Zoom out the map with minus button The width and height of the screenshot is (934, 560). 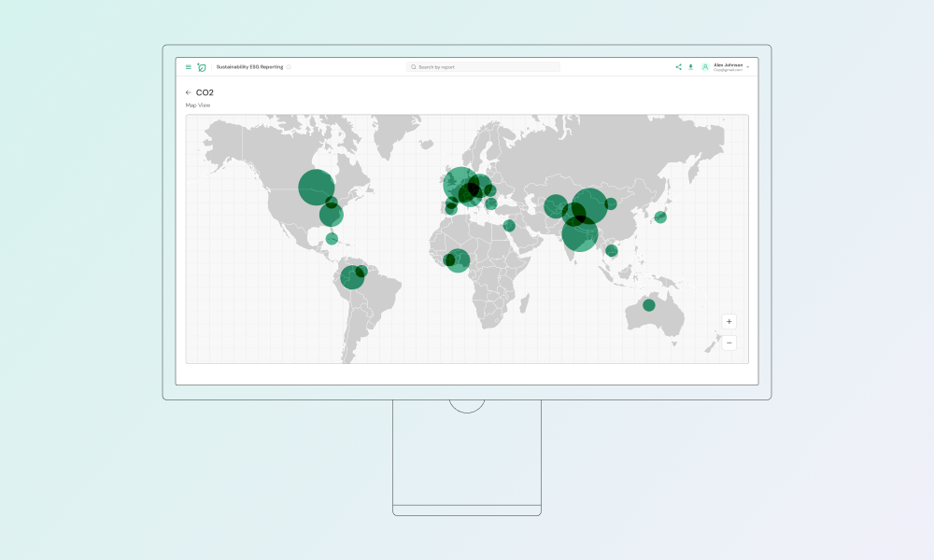(729, 343)
